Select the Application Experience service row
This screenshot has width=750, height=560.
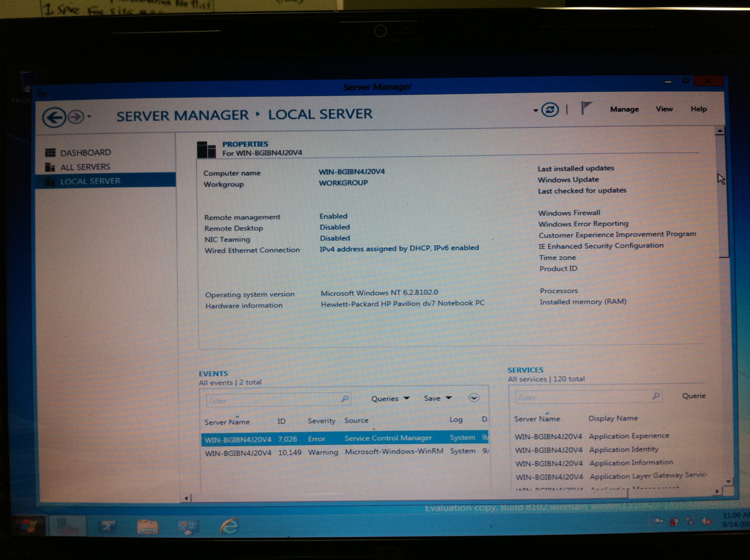[x=610, y=436]
